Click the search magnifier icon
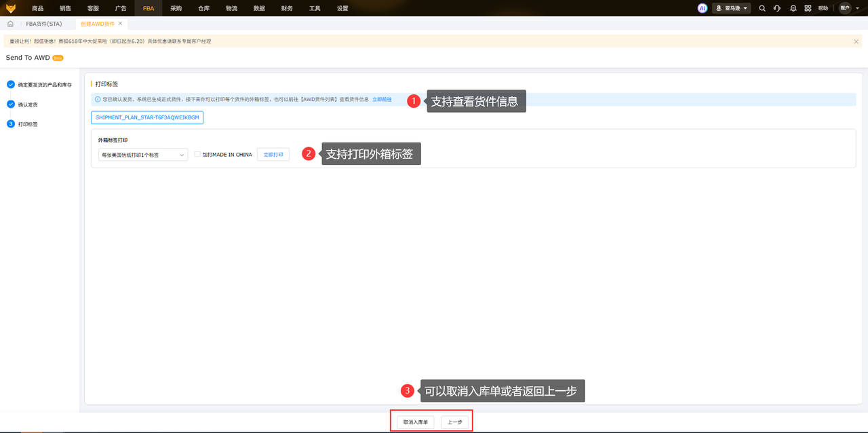Viewport: 868px width, 433px height. 762,8
